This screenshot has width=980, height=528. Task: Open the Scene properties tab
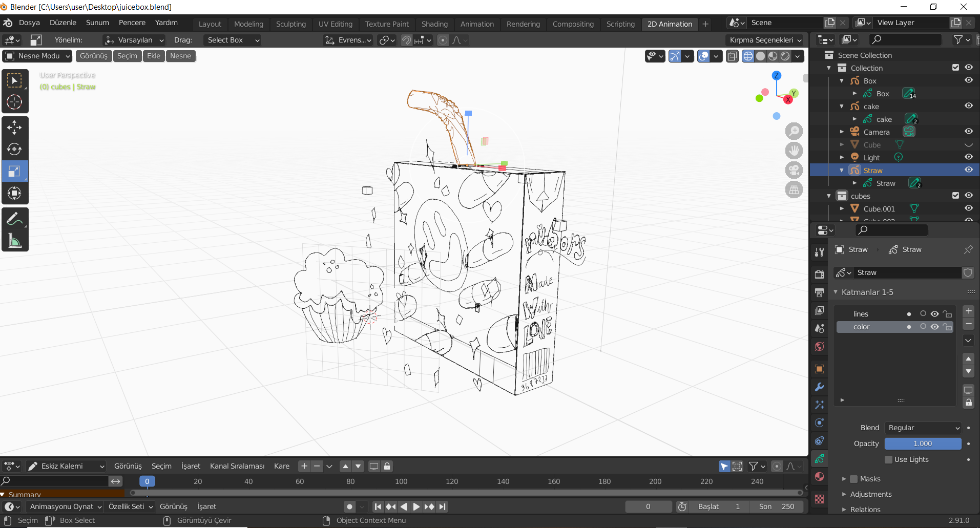(x=820, y=328)
